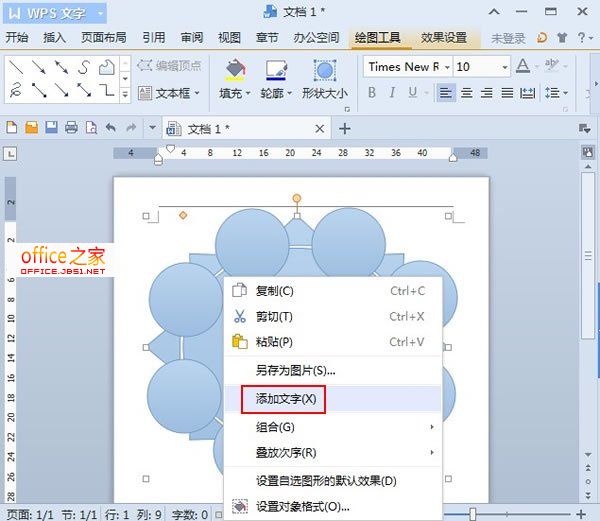Image resolution: width=600 pixels, height=521 pixels.
Task: Click the 未登录 login link
Action: 508,38
